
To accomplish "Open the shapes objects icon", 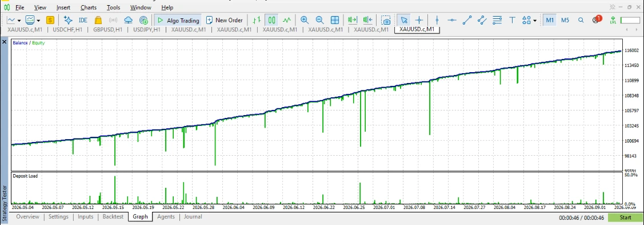I will (x=526, y=19).
